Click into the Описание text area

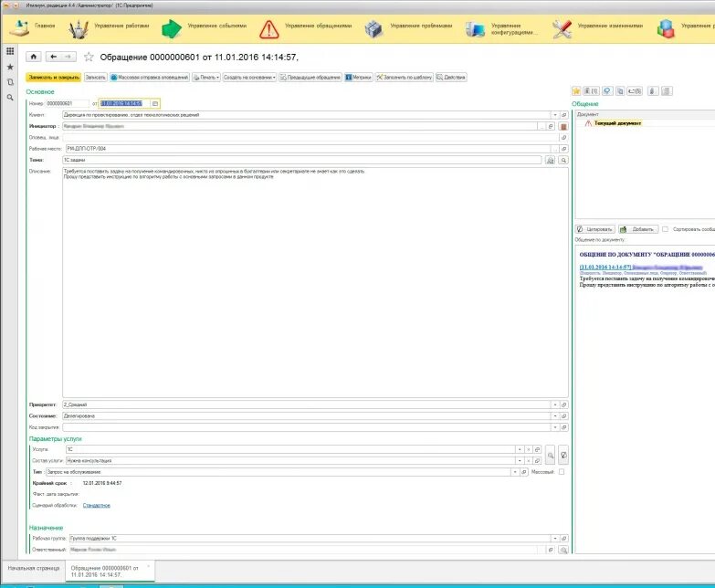pyautogui.click(x=315, y=283)
